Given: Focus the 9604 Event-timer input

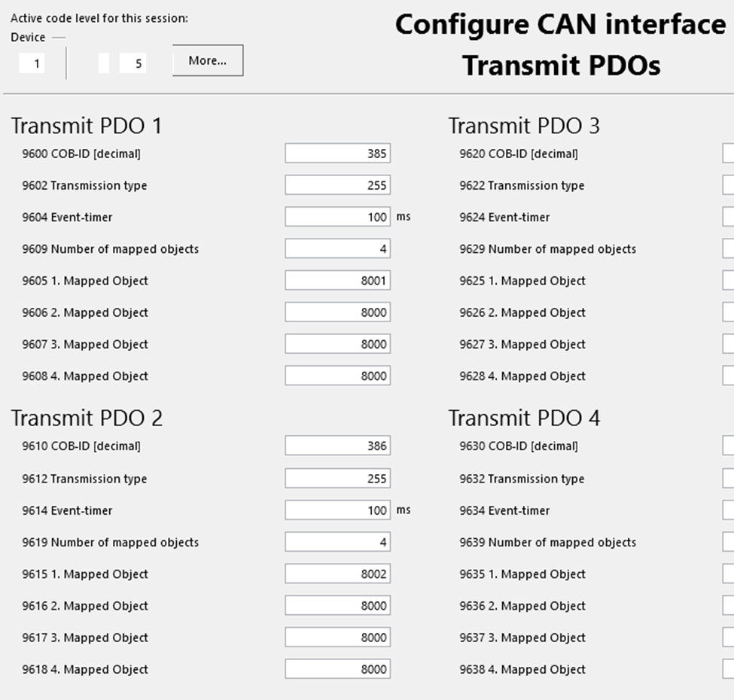Looking at the screenshot, I should (x=337, y=217).
